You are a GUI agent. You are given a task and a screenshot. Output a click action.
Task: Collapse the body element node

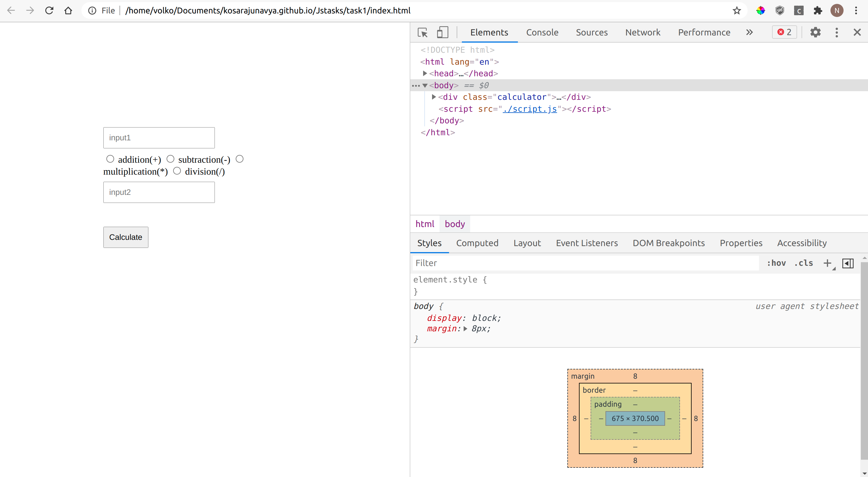[x=425, y=86]
